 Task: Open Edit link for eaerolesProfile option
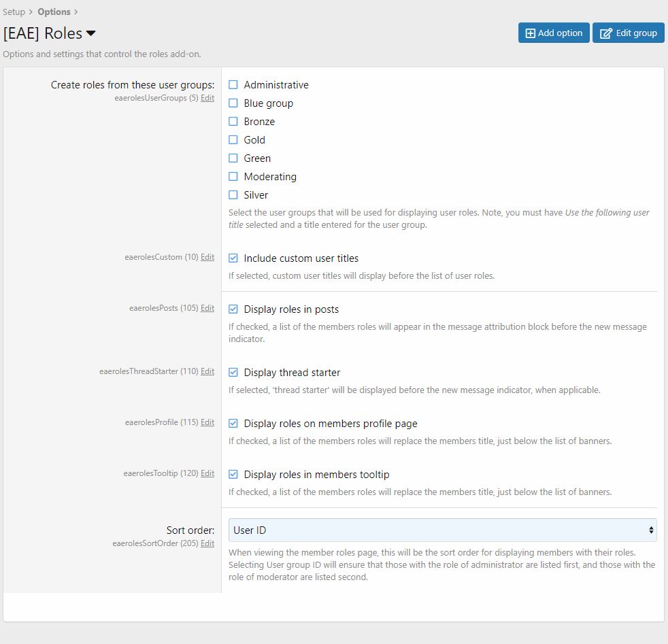pyautogui.click(x=207, y=422)
